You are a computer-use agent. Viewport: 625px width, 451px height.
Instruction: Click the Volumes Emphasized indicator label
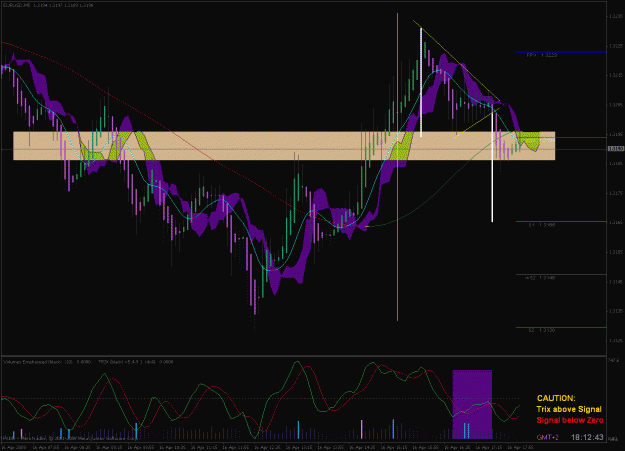(47, 362)
